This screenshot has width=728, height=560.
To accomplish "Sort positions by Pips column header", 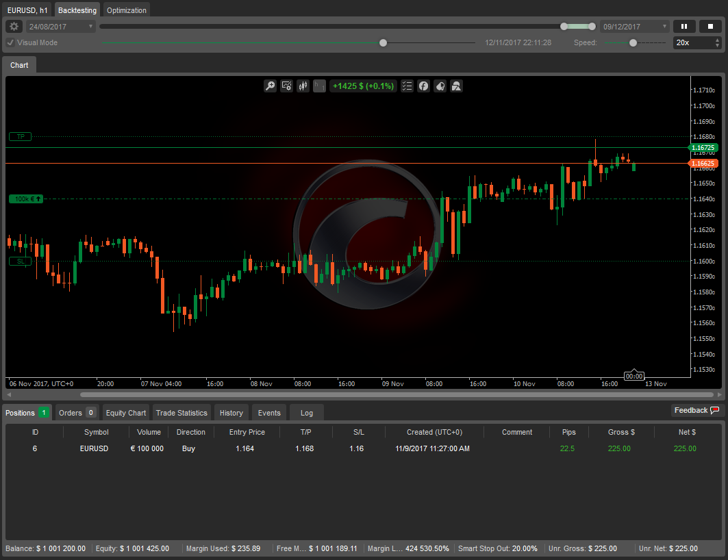I will 568,432.
